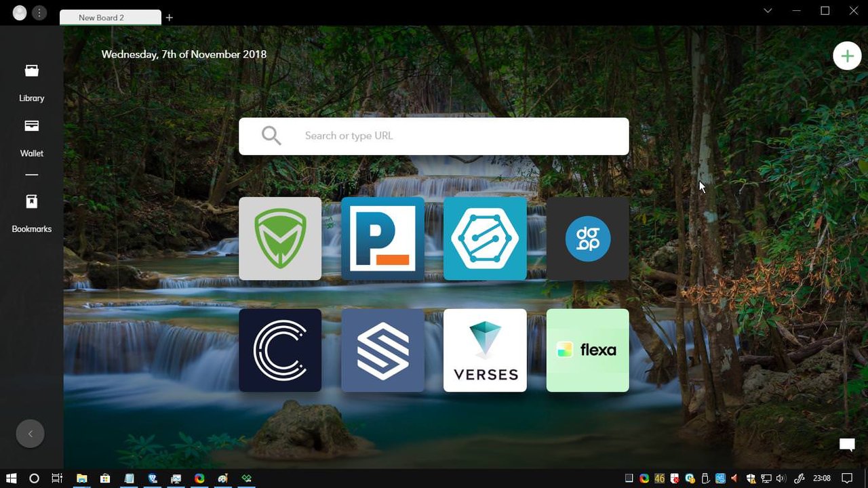The image size is (868, 488).
Task: Open the chat bubble icon
Action: (x=847, y=445)
